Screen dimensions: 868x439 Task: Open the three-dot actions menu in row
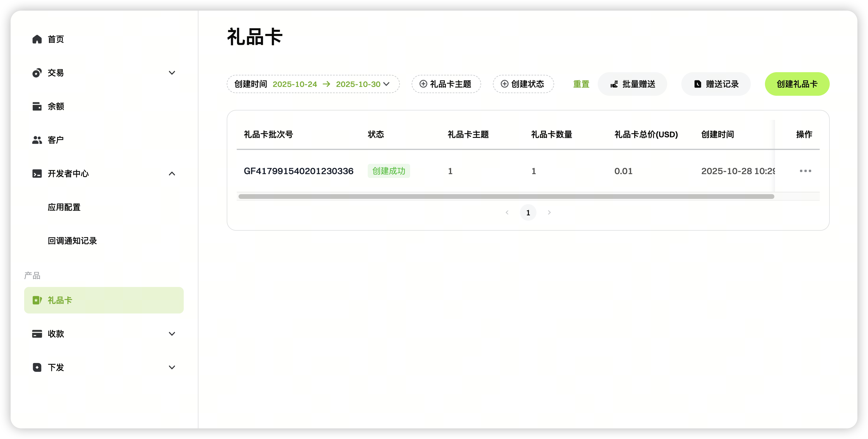805,171
